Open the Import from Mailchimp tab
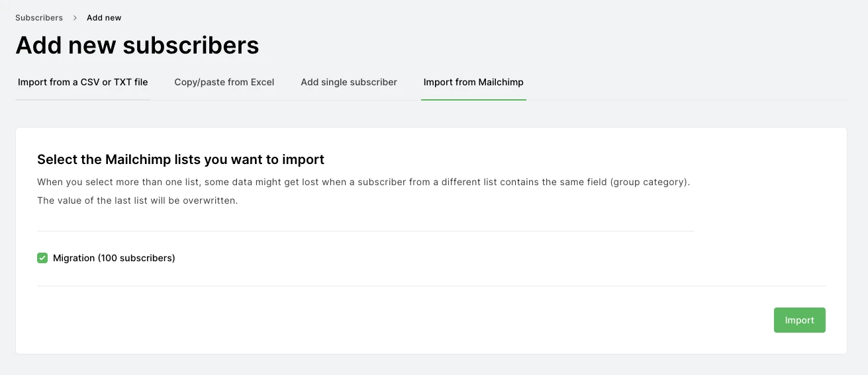The width and height of the screenshot is (868, 375). coord(473,83)
